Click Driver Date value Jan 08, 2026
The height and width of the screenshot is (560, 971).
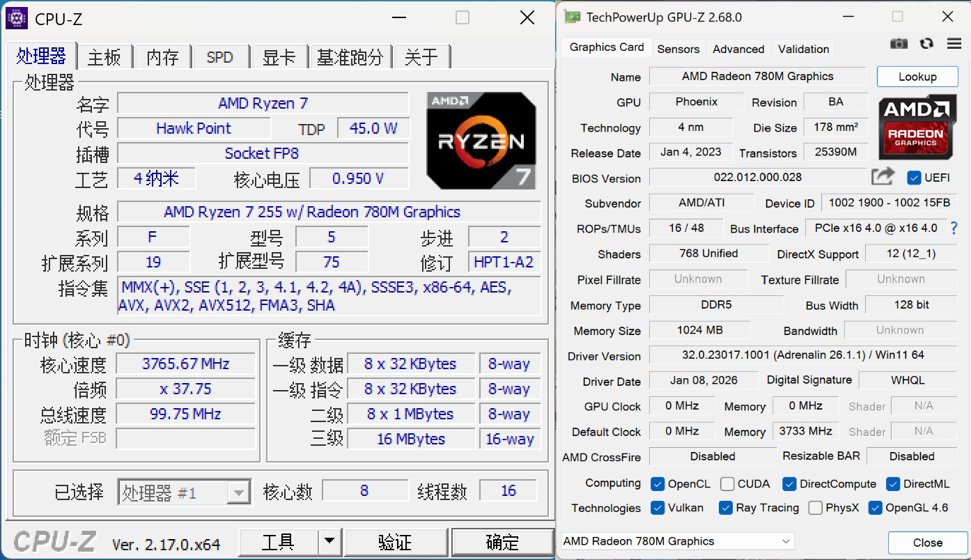tap(704, 380)
